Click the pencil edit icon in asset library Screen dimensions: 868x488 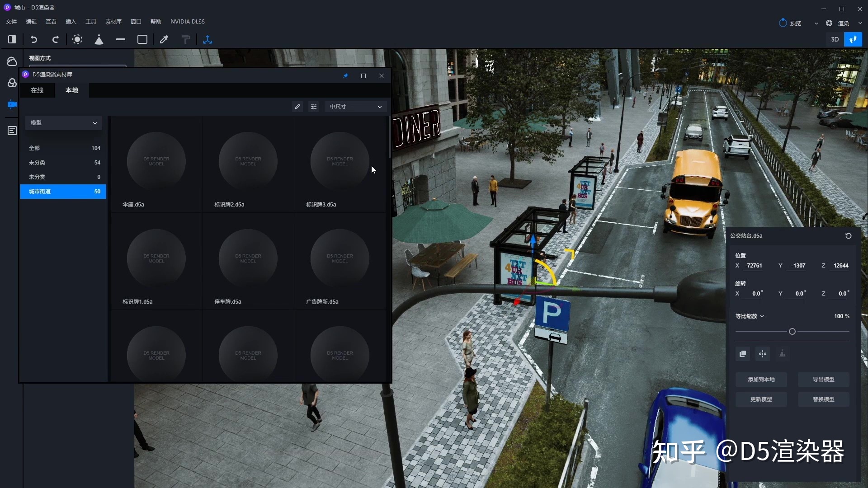pos(297,107)
